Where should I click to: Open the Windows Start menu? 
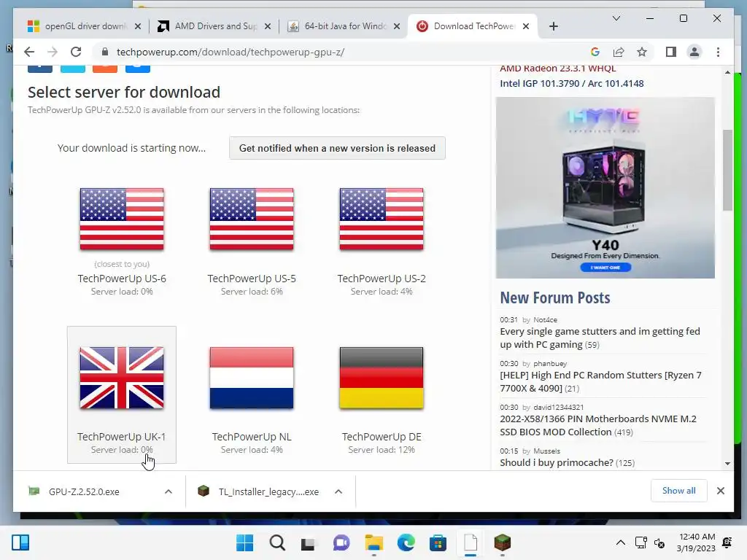point(245,542)
